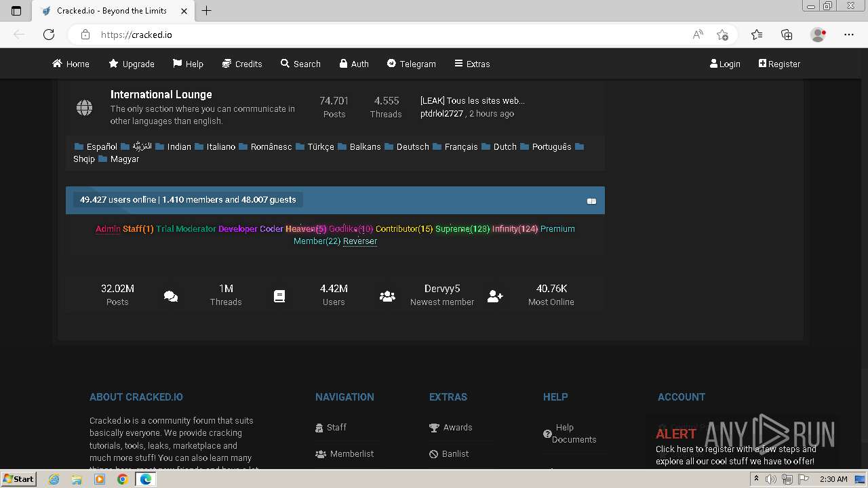Open the Credits nav item
This screenshot has width=868, height=488.
tap(242, 64)
